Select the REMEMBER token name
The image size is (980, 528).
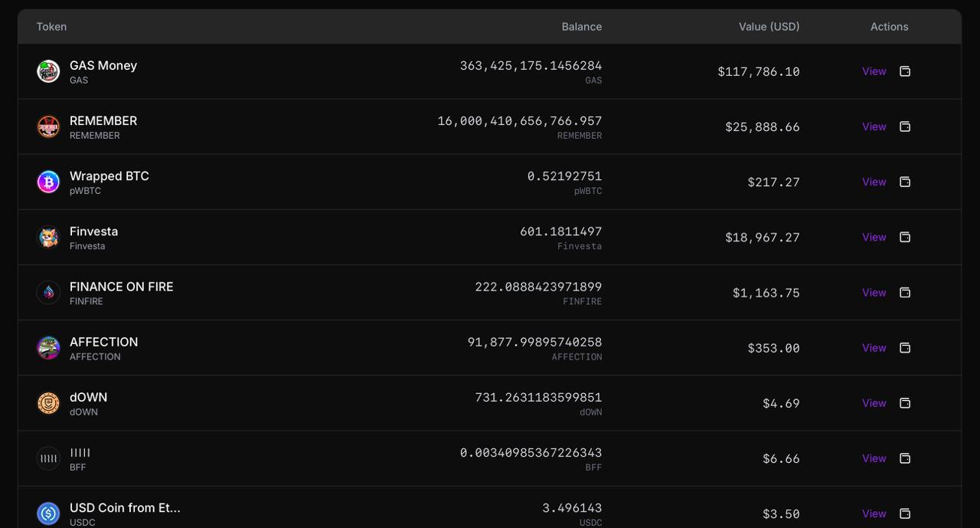pos(103,121)
